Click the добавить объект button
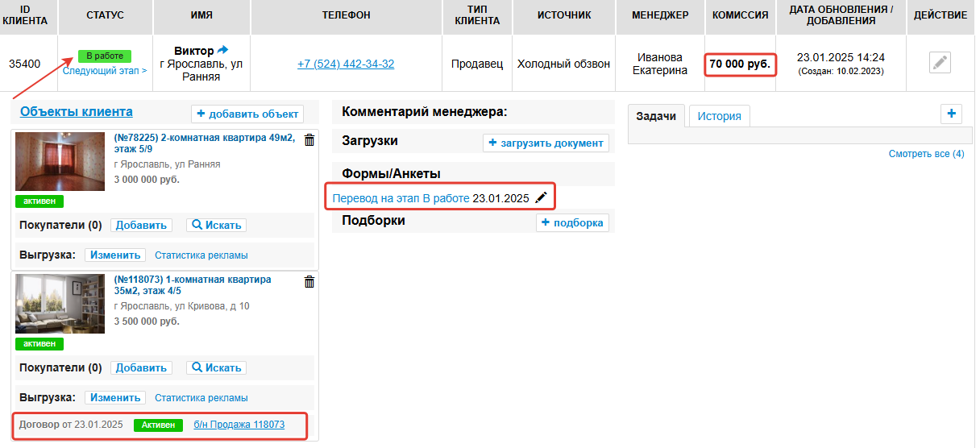The width and height of the screenshot is (980, 448). coord(247,114)
